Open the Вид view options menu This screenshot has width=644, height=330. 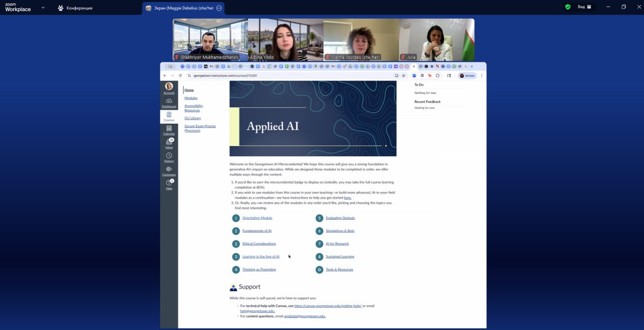584,7
